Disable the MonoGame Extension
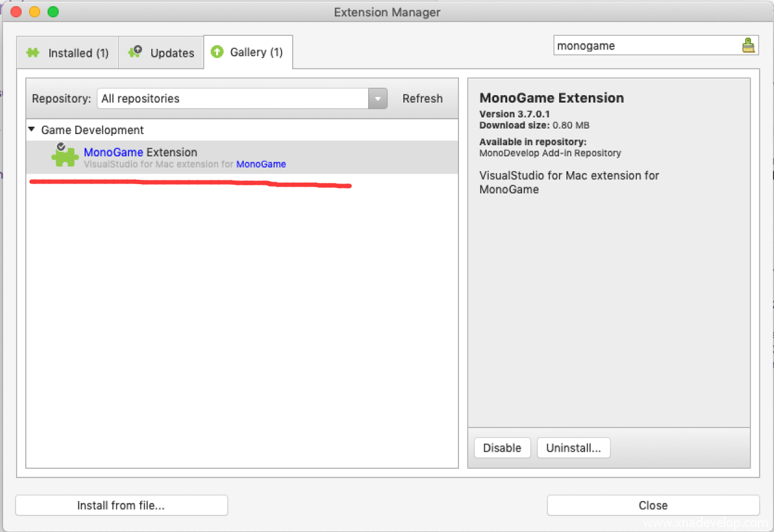The width and height of the screenshot is (774, 532). point(502,448)
